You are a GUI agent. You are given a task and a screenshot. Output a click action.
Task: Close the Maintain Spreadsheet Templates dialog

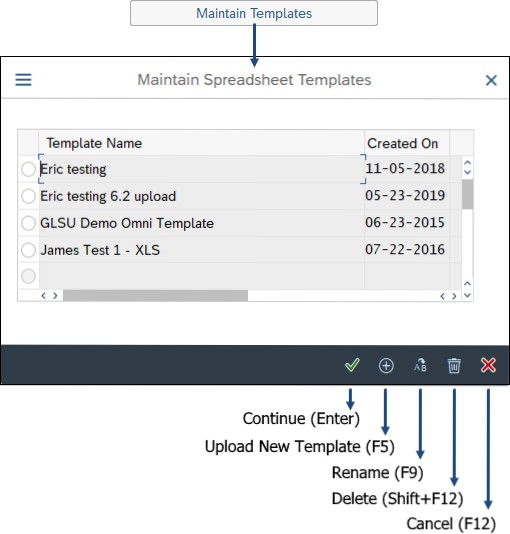pos(491,80)
